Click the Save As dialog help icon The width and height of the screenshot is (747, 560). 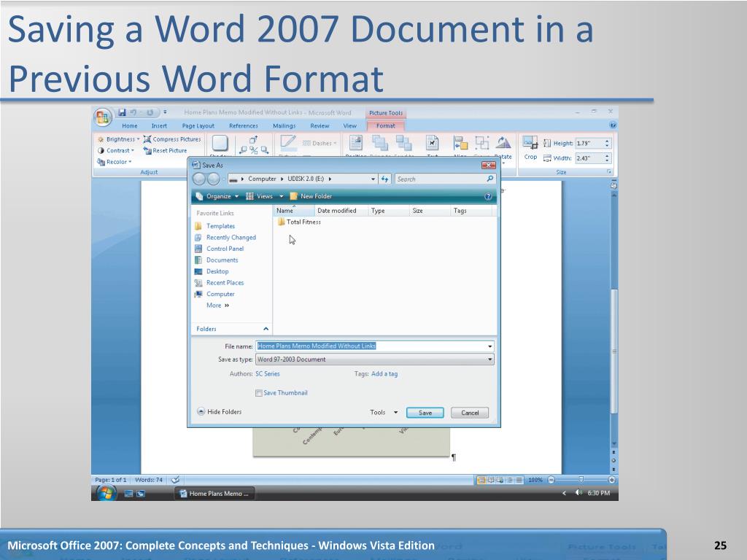(x=488, y=197)
